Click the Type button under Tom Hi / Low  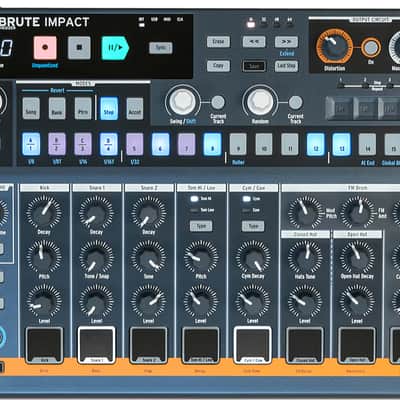coord(201,226)
